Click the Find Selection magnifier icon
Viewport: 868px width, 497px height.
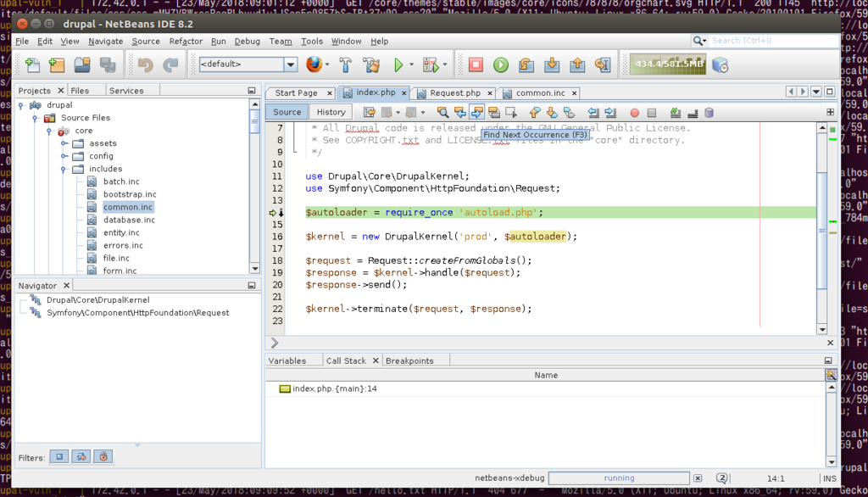point(442,113)
